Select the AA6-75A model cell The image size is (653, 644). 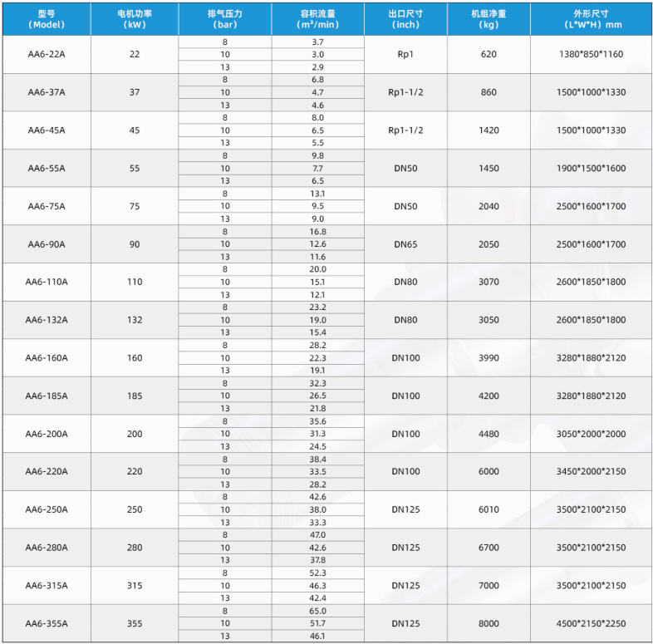(x=47, y=206)
